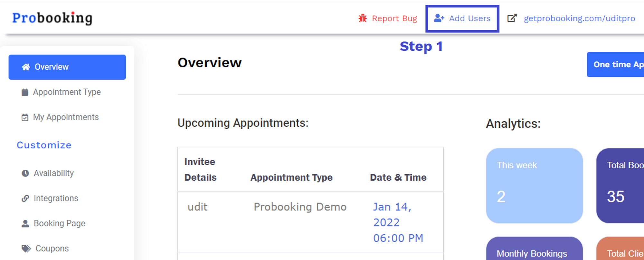Screen dimensions: 644x260
Task: Click the orange 'Total Clients' card
Action: click(x=620, y=248)
